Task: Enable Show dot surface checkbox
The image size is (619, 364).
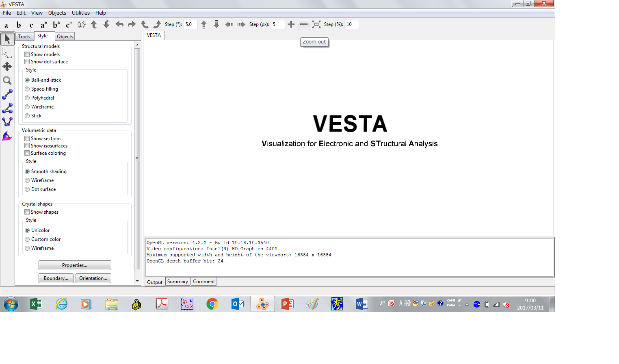Action: [27, 62]
